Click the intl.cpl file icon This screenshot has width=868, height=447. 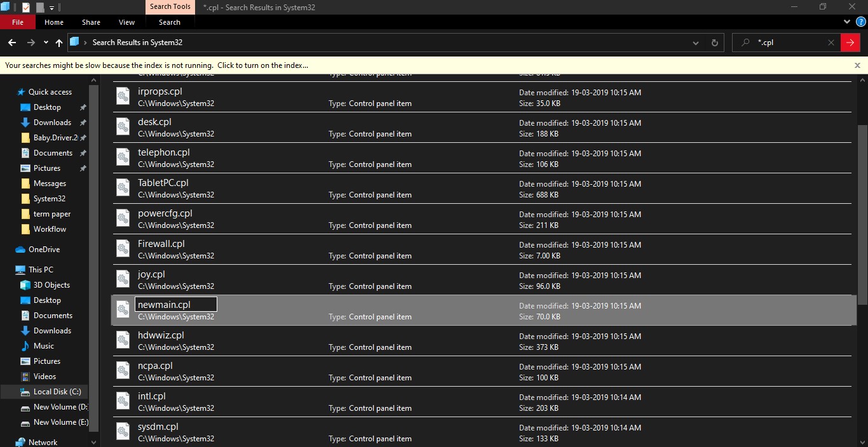pos(123,401)
